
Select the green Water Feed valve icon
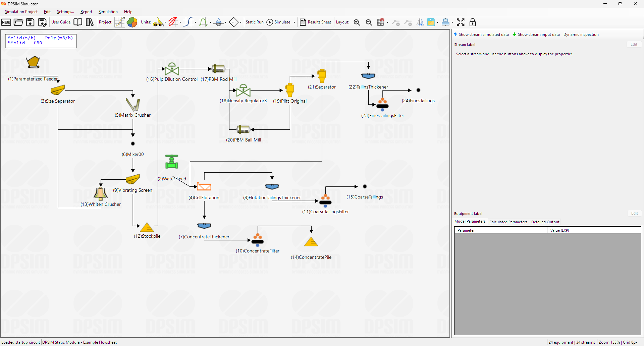tap(172, 162)
